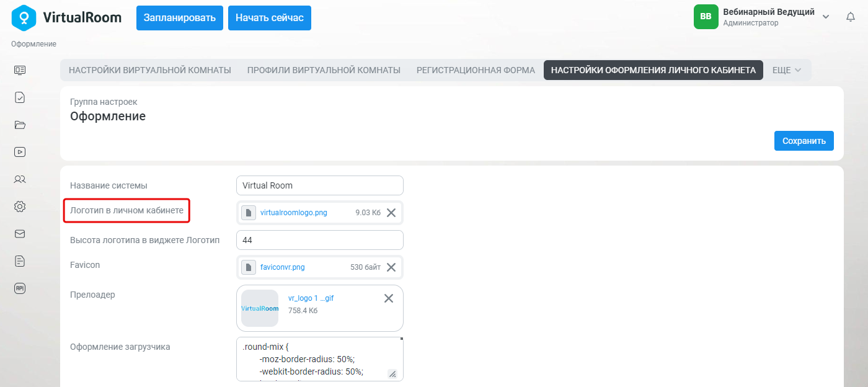Open the sidebar play video icon
The width and height of the screenshot is (868, 387).
click(20, 152)
